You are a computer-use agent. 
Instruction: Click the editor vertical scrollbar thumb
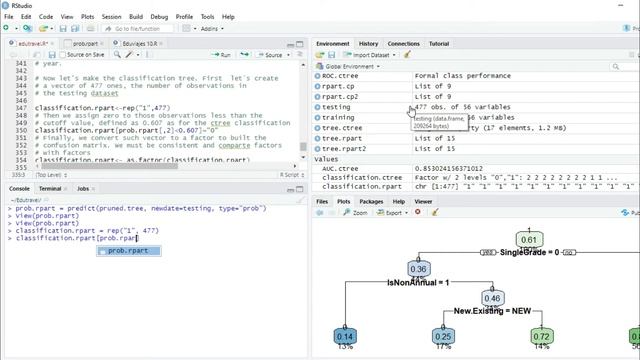(303, 146)
